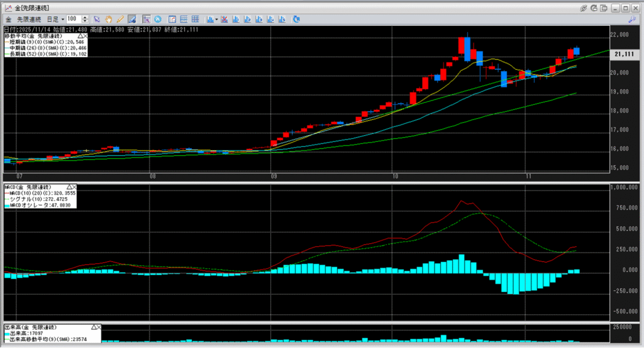644x348 pixels.
Task: Toggle the highlighted trendline drawing tool
Action: 131,19
